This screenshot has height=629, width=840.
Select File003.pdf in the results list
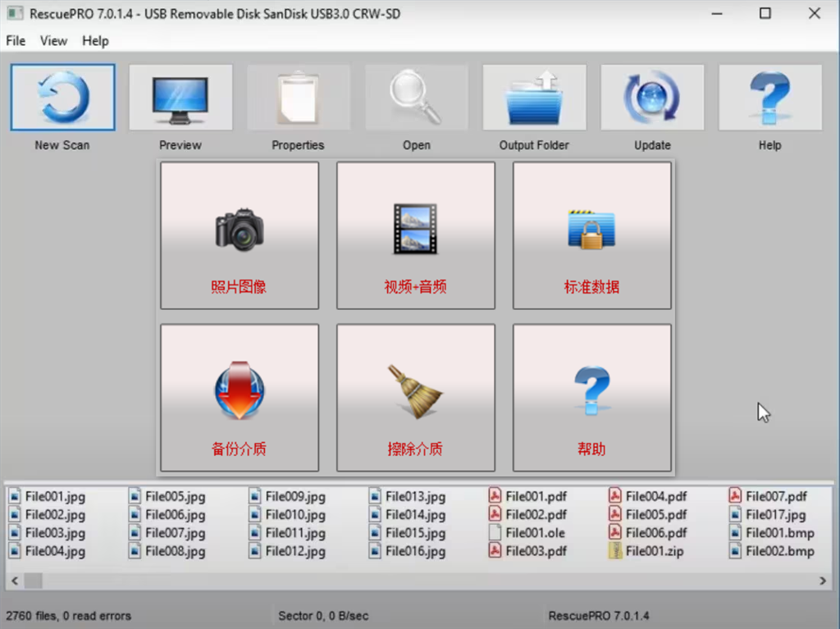coord(536,551)
